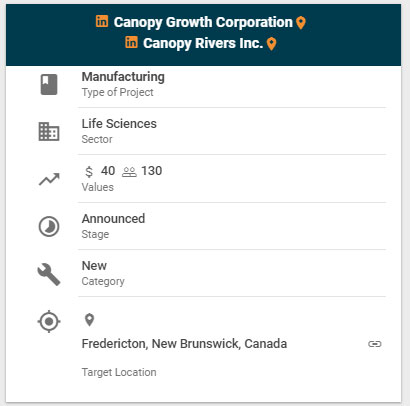
Task: Click the gray location pin above Fredericton
Action: pos(89,320)
